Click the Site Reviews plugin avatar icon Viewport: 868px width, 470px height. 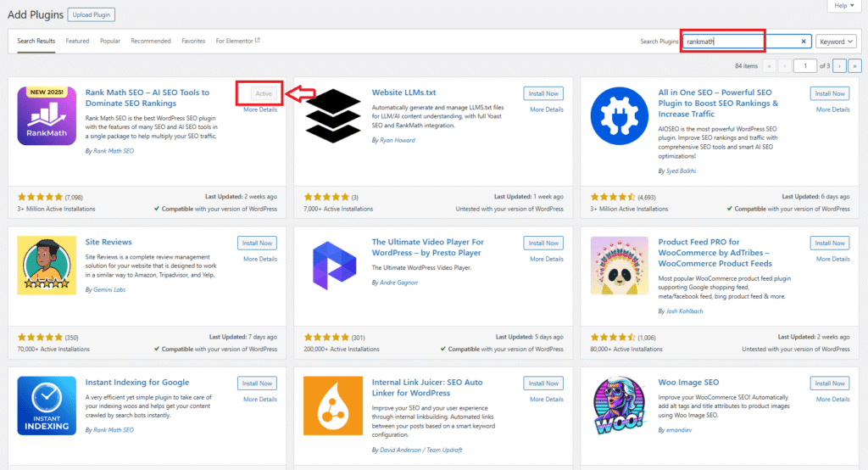(x=47, y=265)
